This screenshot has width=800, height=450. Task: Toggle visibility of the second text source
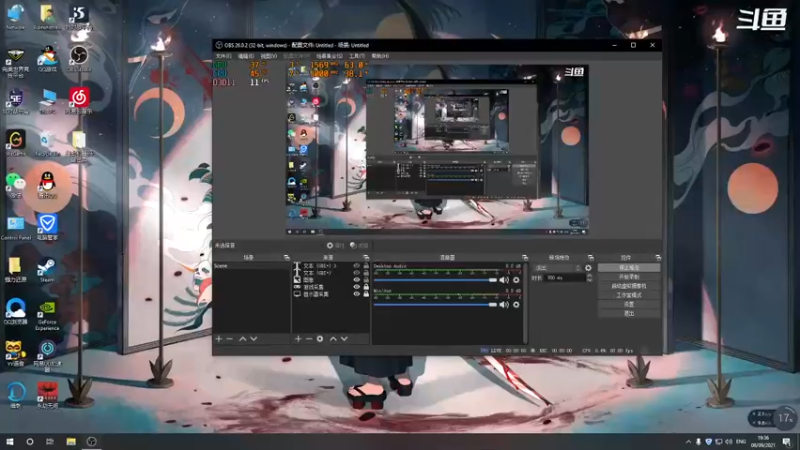pyautogui.click(x=356, y=273)
